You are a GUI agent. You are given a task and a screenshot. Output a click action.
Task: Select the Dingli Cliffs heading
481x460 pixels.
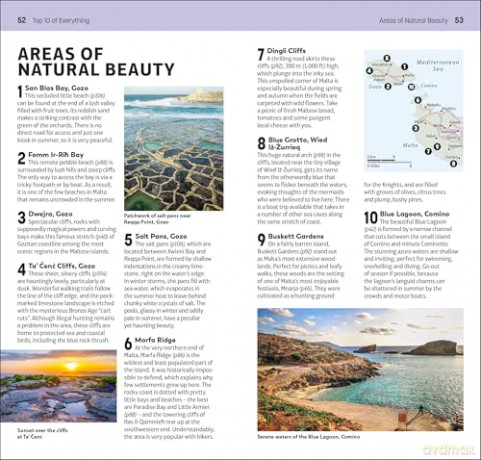point(286,51)
